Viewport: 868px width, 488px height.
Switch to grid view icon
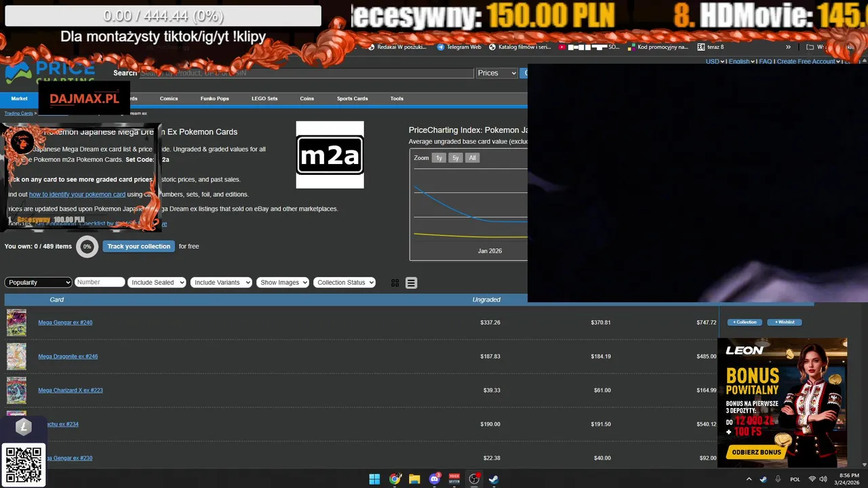pyautogui.click(x=395, y=283)
